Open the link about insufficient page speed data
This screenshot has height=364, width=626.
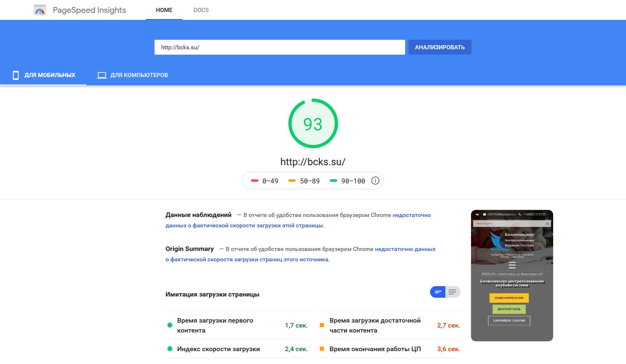coord(298,220)
